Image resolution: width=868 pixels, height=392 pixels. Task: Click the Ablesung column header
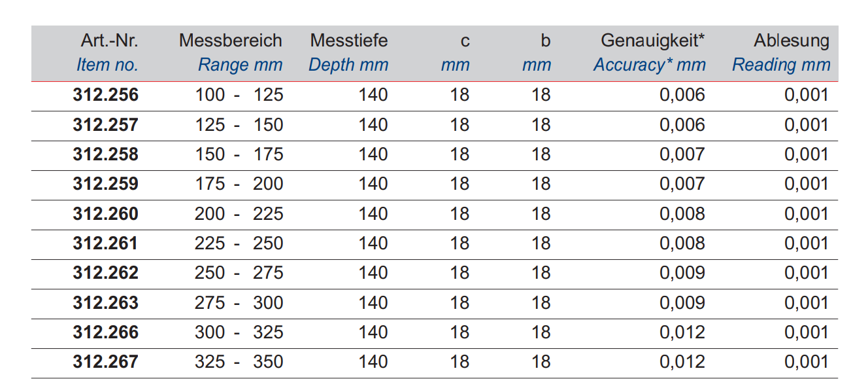(x=792, y=41)
